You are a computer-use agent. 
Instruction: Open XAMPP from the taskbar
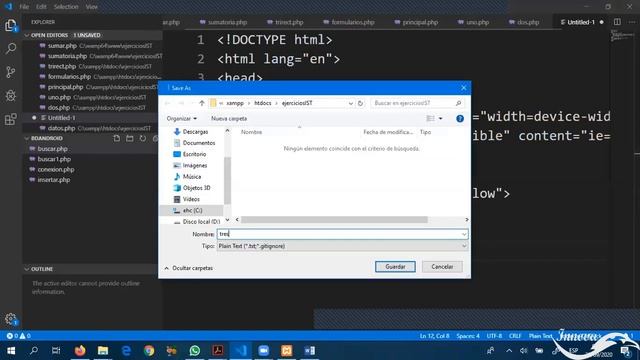[x=287, y=351]
